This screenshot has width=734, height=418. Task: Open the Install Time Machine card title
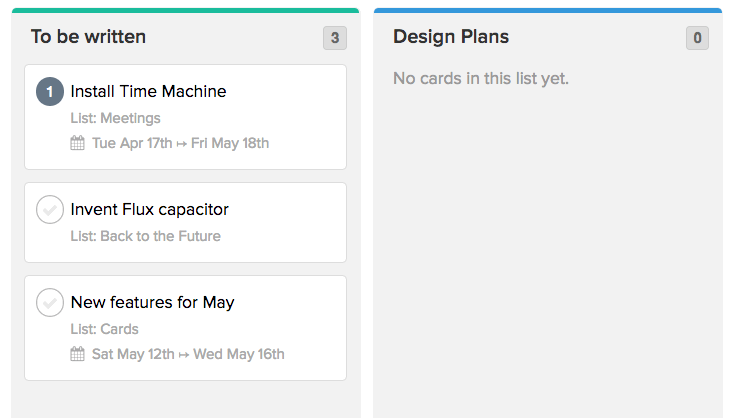148,91
